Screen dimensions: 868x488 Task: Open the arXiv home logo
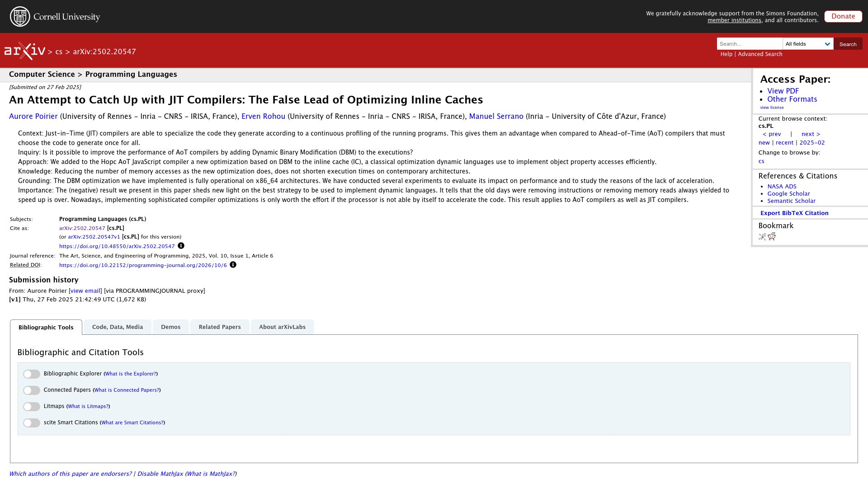(25, 51)
